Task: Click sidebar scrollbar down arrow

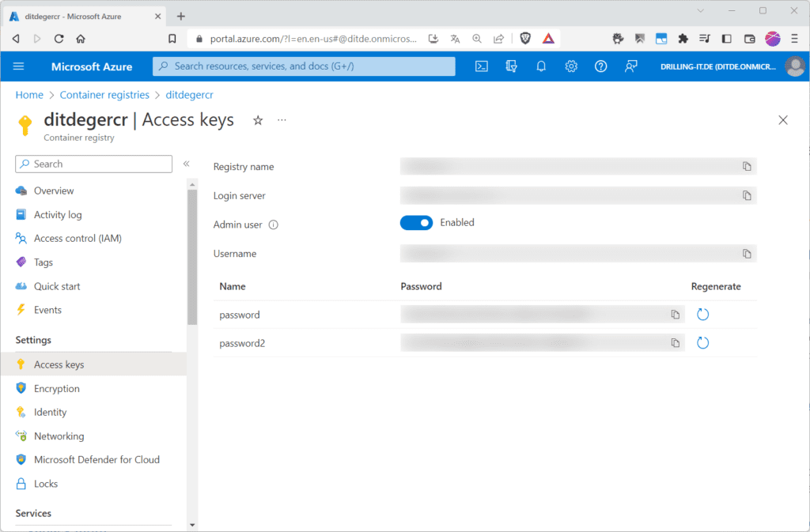Action: coord(192,526)
